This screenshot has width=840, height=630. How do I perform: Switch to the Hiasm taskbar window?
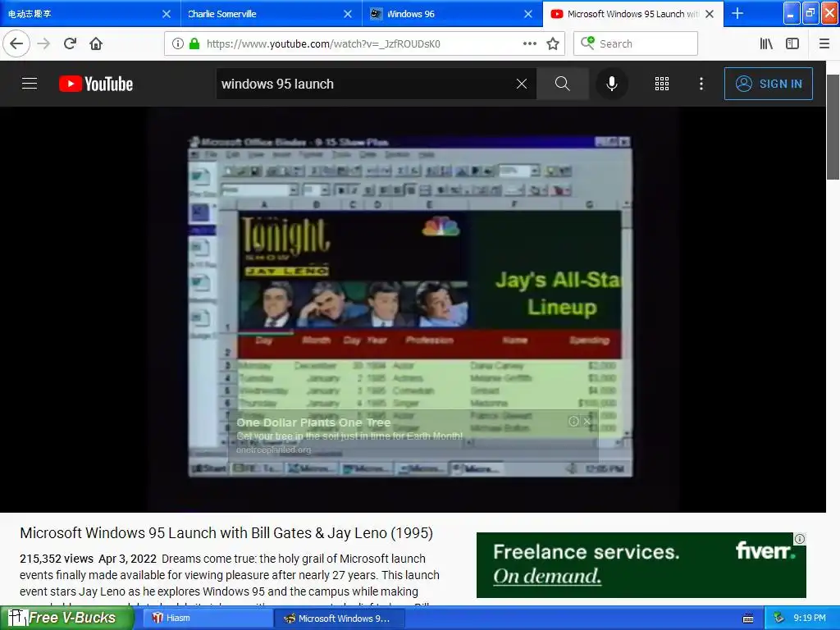208,619
